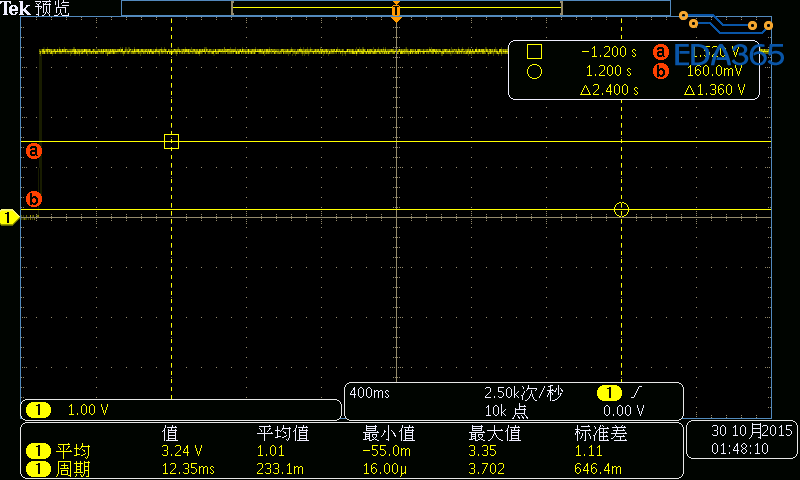Click the orange trigger position marker at top
This screenshot has width=800, height=480.
tap(396, 11)
